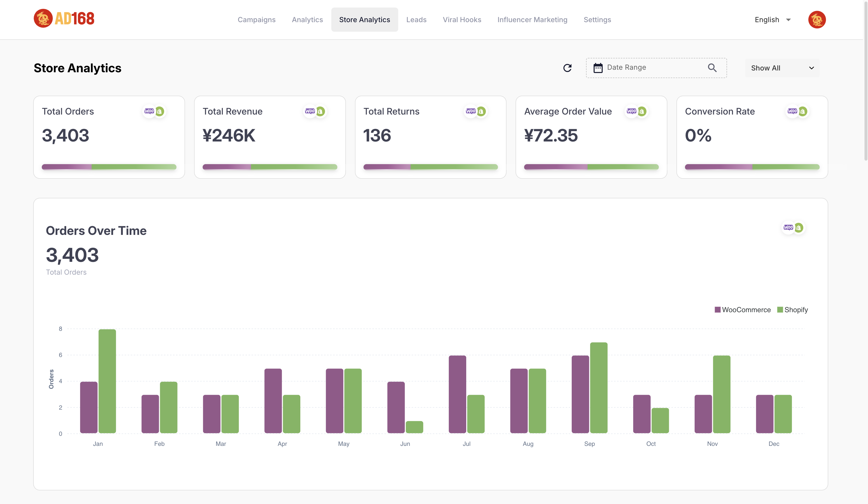The image size is (868, 504).
Task: Click the May label on chart axis
Action: coord(344,444)
